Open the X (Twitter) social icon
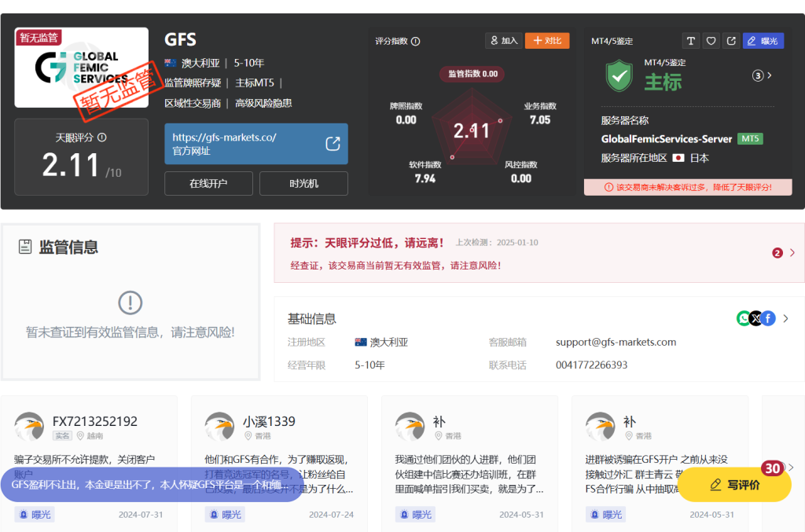This screenshot has height=532, width=805. pyautogui.click(x=755, y=318)
